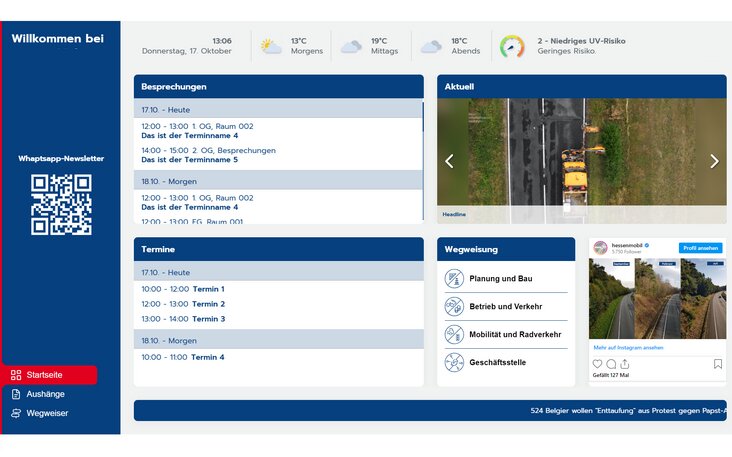Share the Instagram post via share icon
Screen dimensions: 732x457
click(625, 364)
